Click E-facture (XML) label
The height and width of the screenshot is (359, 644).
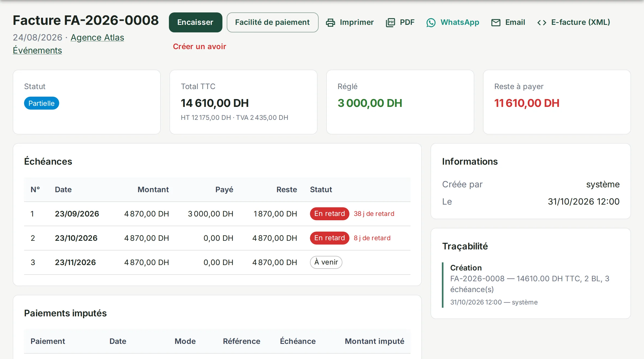[580, 22]
